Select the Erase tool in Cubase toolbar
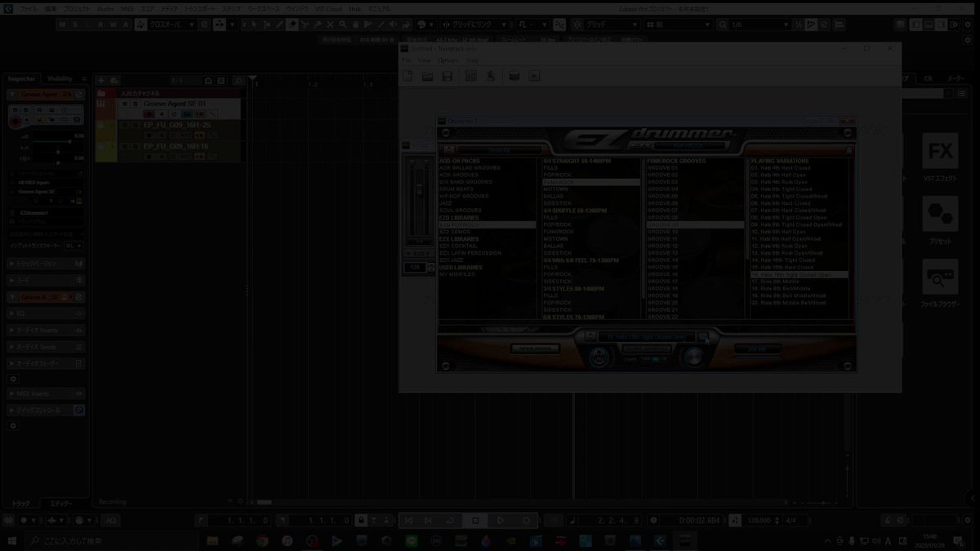980x551 pixels. point(293,24)
